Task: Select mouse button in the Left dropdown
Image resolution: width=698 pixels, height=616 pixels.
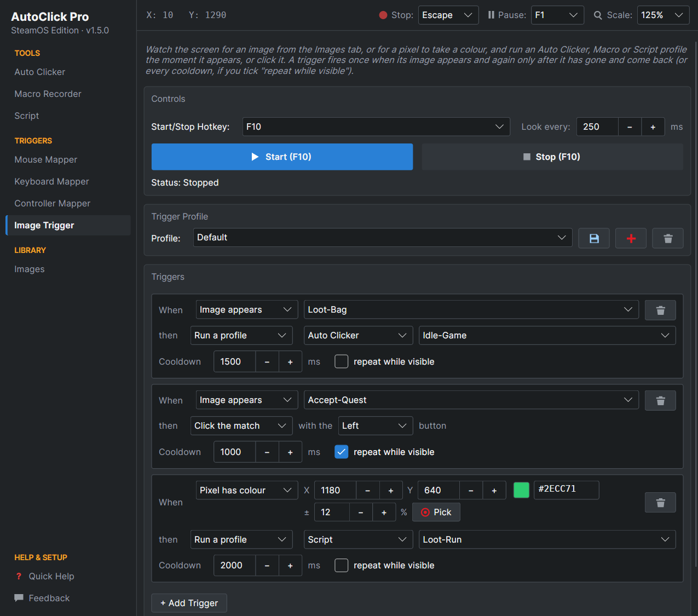Action: (x=376, y=426)
